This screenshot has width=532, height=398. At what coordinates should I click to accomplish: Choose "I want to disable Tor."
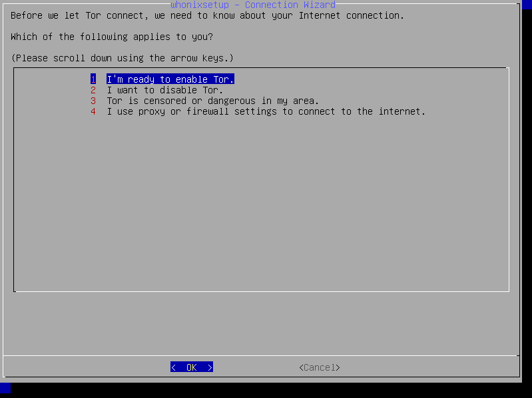pyautogui.click(x=164, y=90)
